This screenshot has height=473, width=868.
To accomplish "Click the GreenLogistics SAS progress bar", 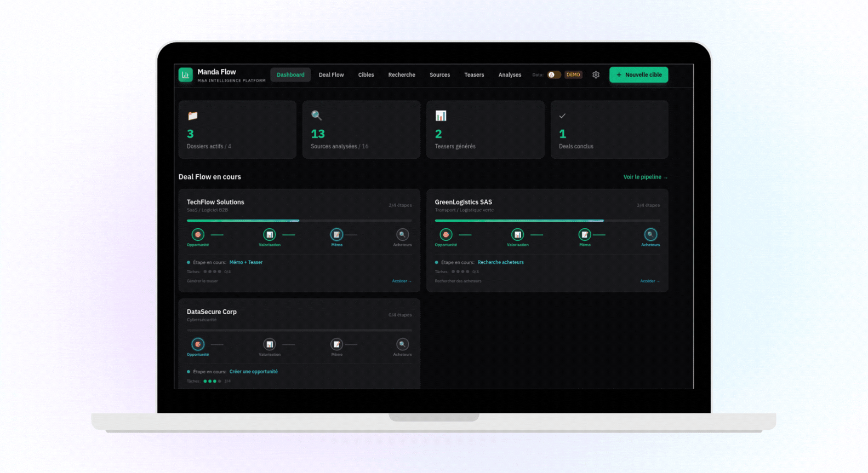I will [547, 221].
